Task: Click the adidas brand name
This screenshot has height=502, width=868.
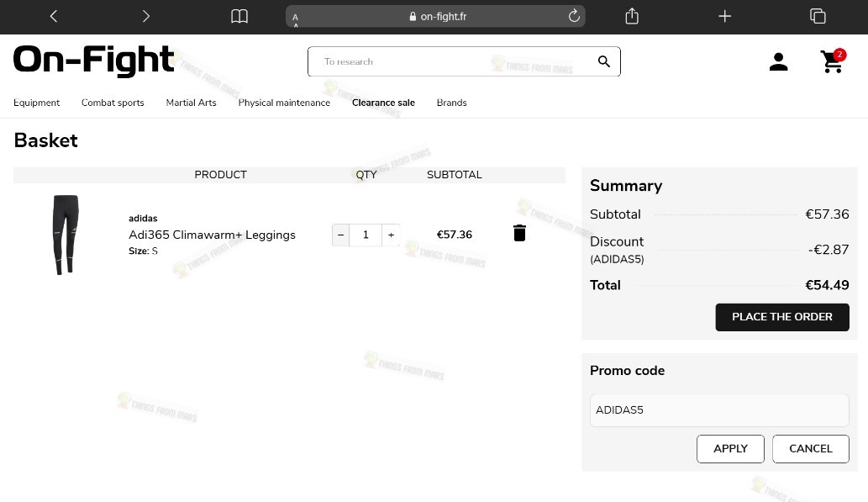Action: pos(143,219)
